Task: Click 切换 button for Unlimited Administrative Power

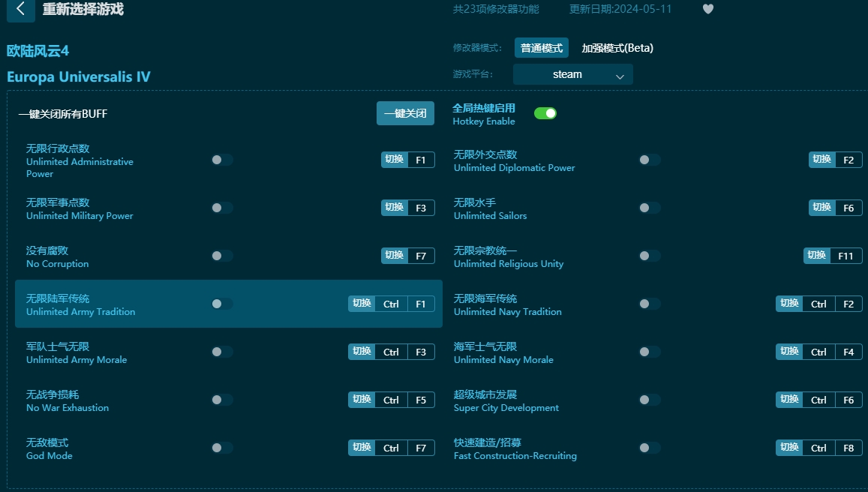Action: point(394,160)
